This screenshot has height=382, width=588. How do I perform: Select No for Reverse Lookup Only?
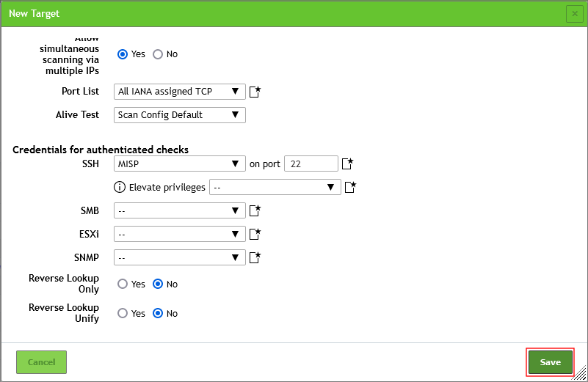(x=158, y=284)
